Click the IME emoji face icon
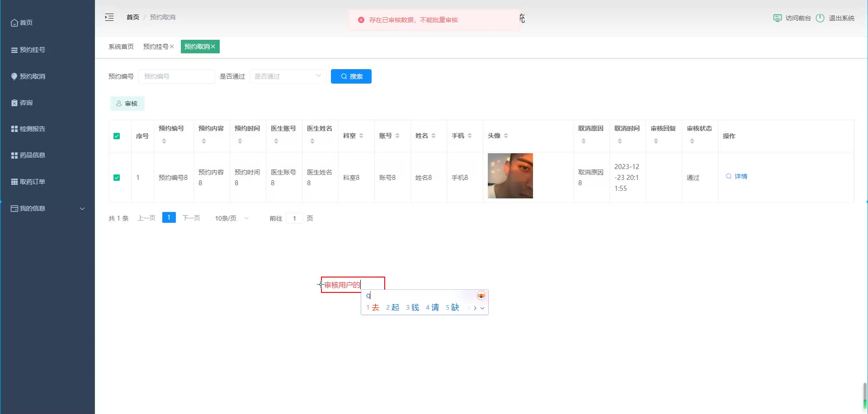 click(x=481, y=296)
